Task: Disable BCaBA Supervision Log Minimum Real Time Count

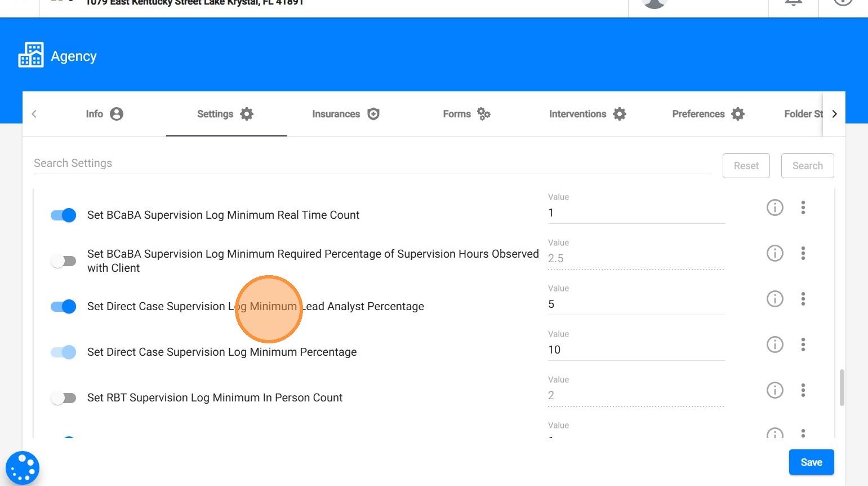Action: click(64, 215)
